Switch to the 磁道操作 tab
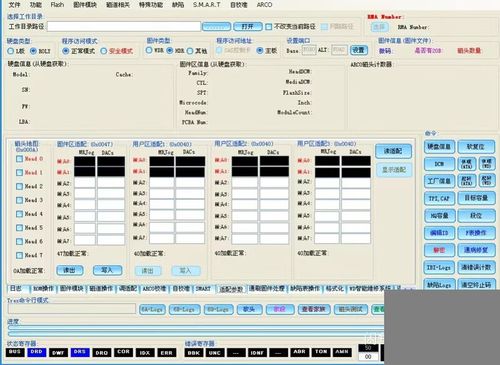The height and width of the screenshot is (365, 500). (x=101, y=289)
